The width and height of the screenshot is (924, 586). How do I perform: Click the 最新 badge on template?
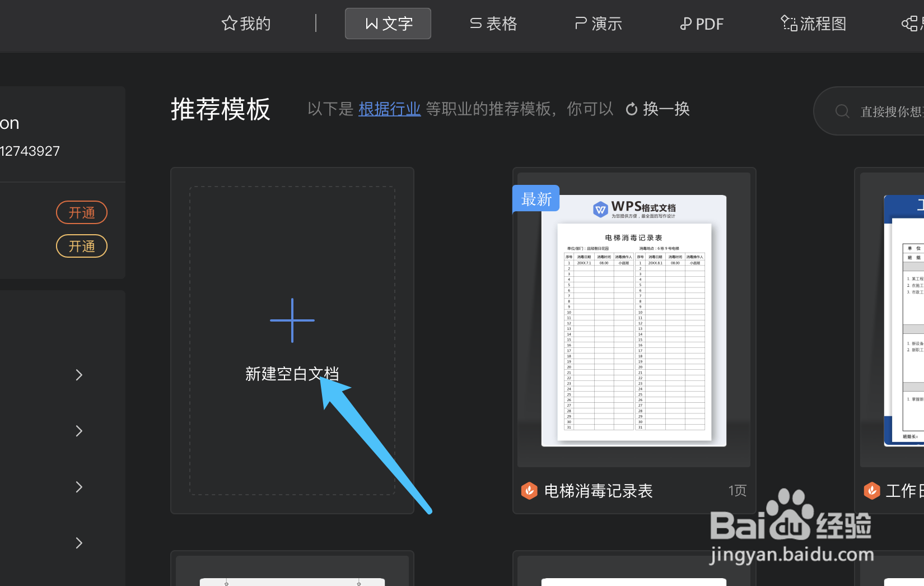click(536, 199)
